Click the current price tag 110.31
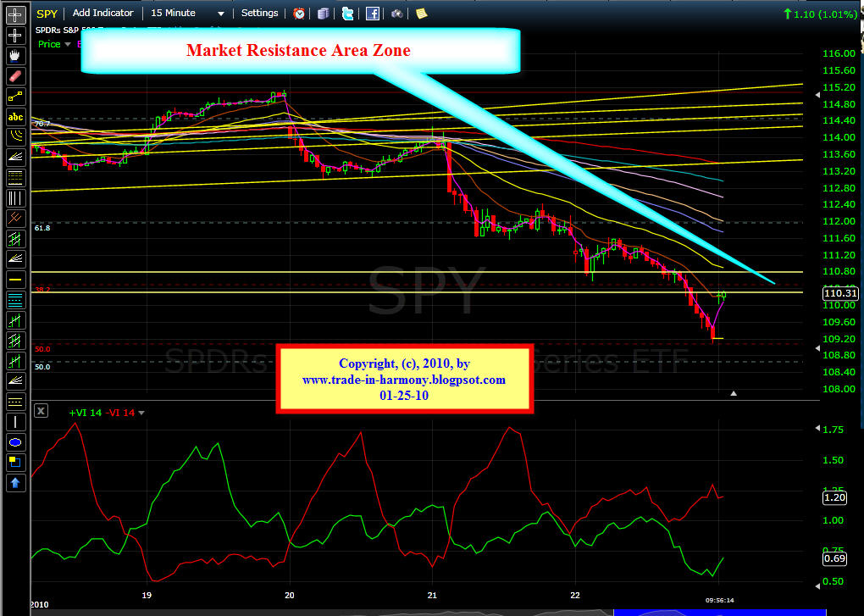 coord(840,293)
